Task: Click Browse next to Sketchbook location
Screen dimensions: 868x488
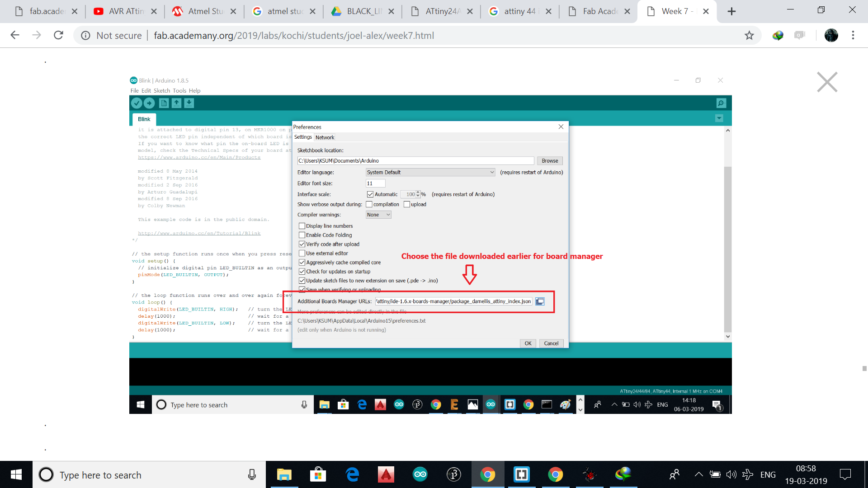Action: click(x=550, y=161)
